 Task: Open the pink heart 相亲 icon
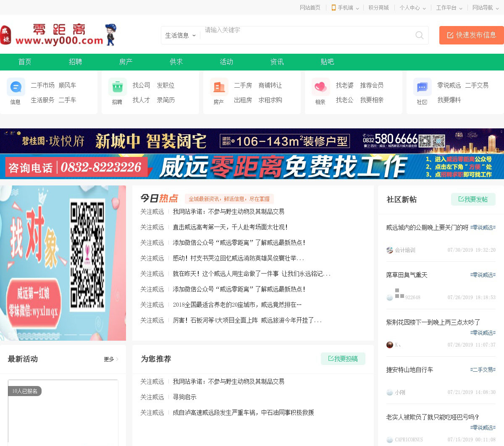tap(320, 87)
